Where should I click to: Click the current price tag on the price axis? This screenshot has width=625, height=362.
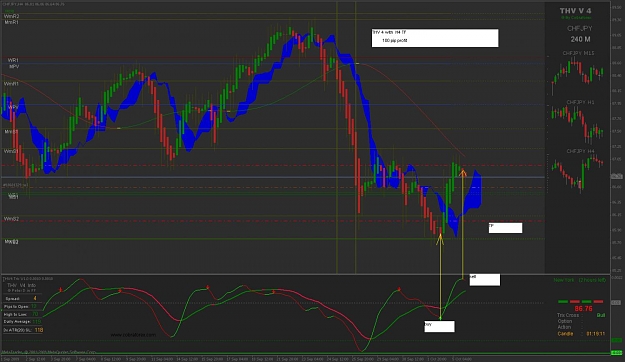click(616, 176)
